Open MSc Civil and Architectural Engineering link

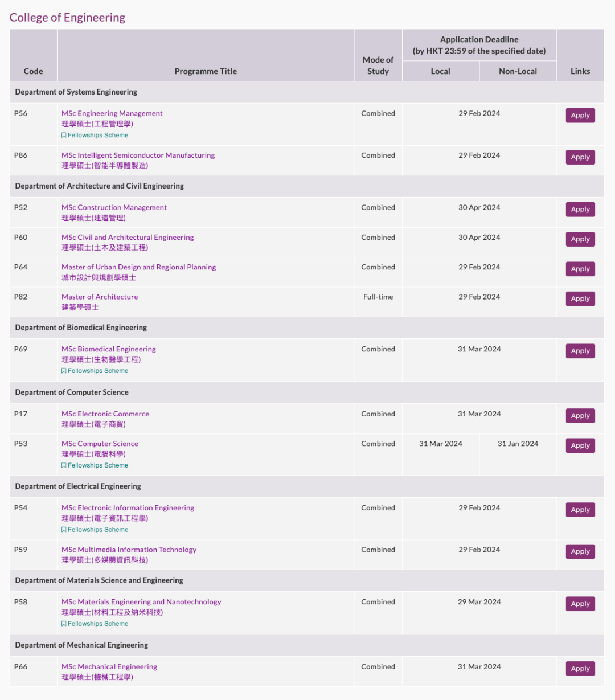pos(128,238)
